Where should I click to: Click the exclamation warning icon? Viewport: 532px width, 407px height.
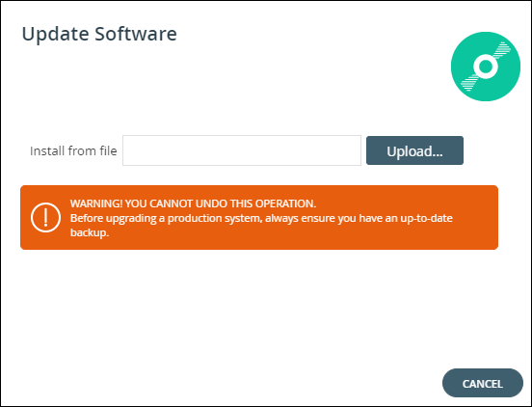coord(46,218)
